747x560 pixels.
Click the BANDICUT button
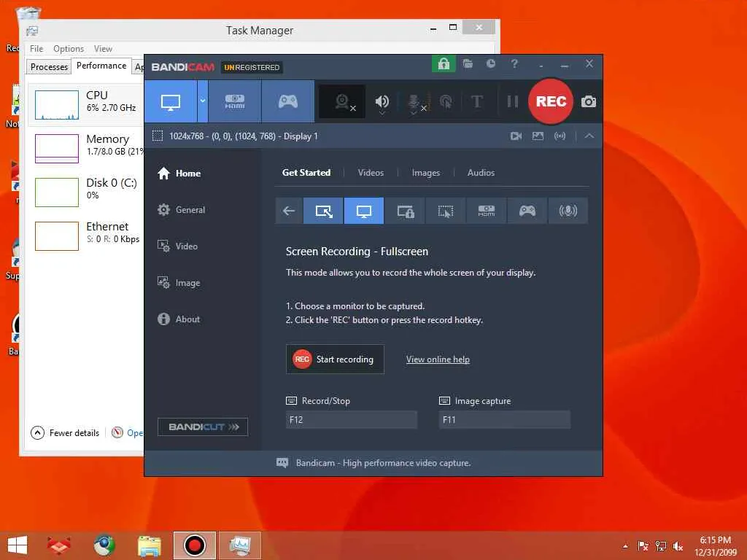(203, 427)
